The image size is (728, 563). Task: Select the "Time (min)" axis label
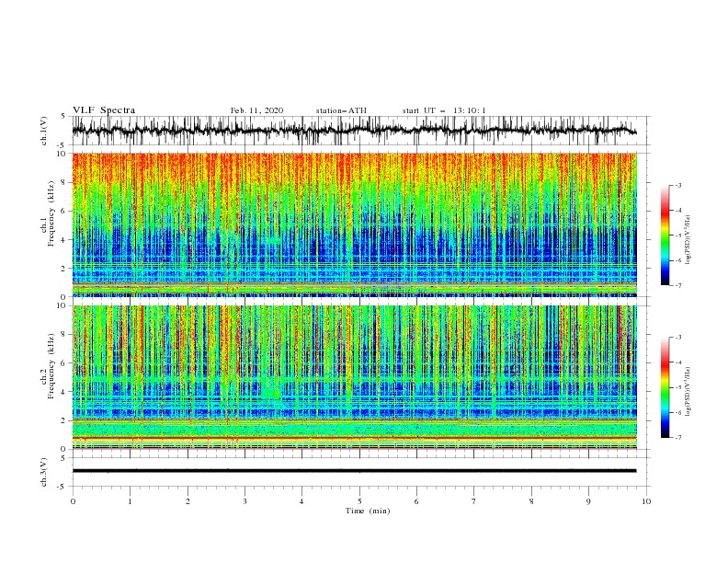pyautogui.click(x=368, y=511)
